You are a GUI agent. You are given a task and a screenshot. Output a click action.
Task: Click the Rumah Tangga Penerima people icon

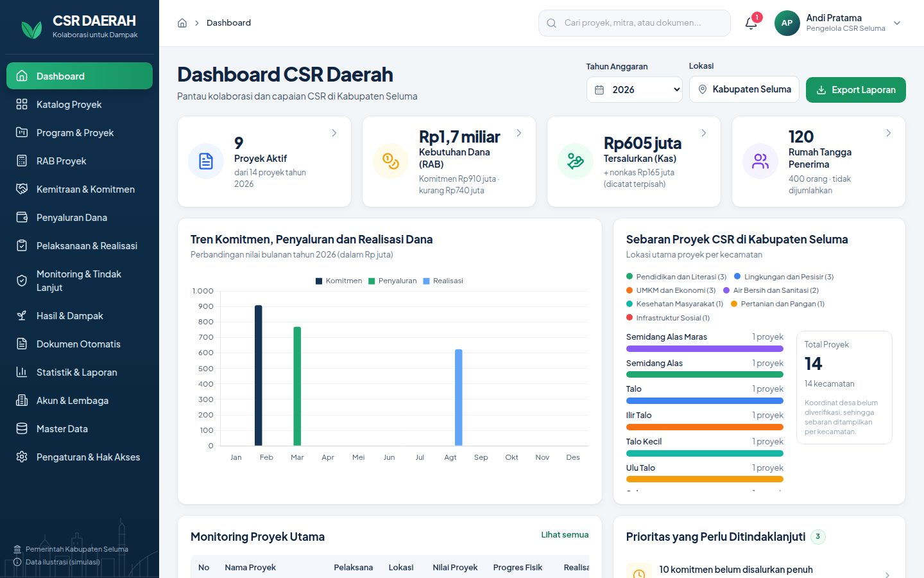[x=760, y=161]
